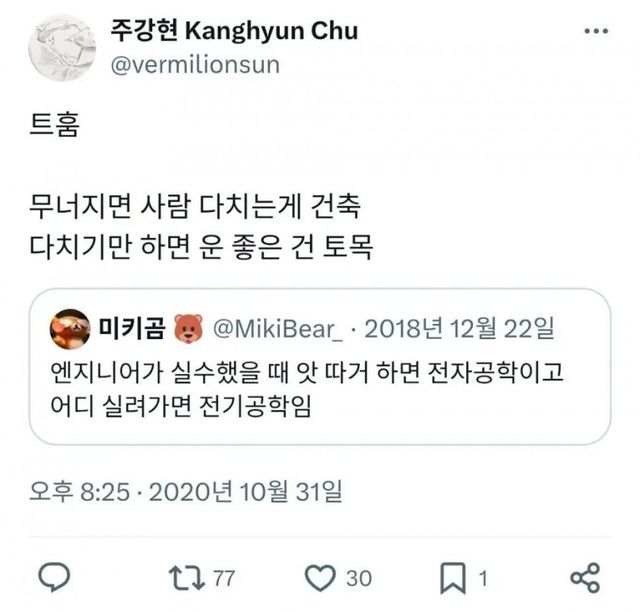Click the bookmark count 1
The height and width of the screenshot is (612, 640).
(x=483, y=578)
